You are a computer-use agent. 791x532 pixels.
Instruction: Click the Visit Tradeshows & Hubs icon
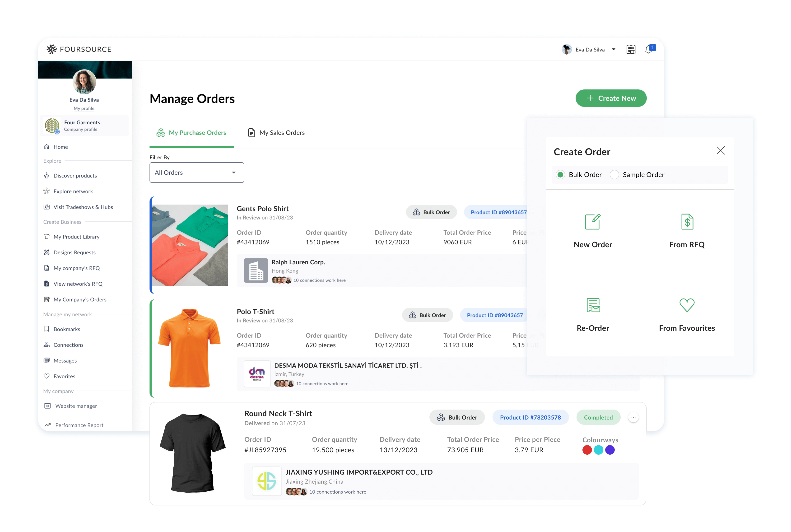click(x=47, y=207)
